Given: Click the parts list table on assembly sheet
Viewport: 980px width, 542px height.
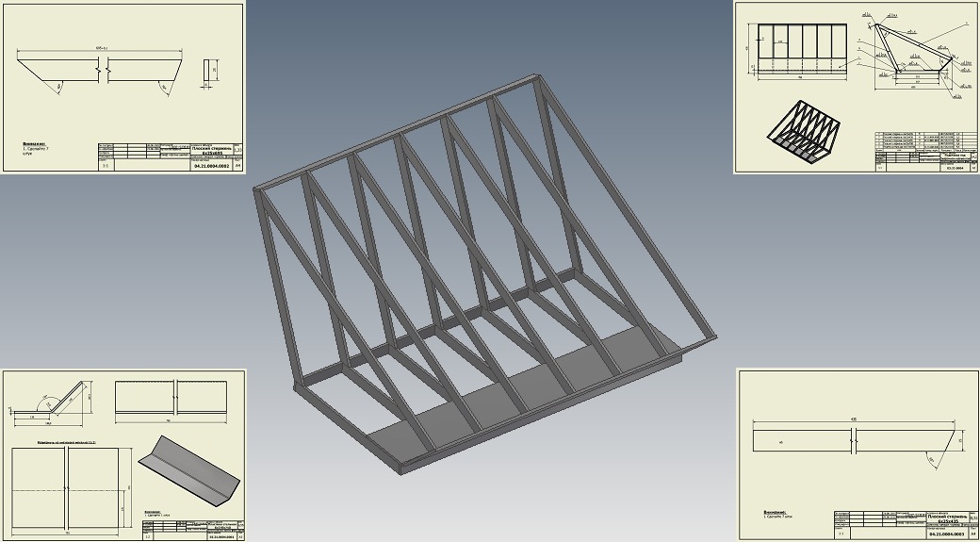Looking at the screenshot, I should pyautogui.click(x=926, y=140).
